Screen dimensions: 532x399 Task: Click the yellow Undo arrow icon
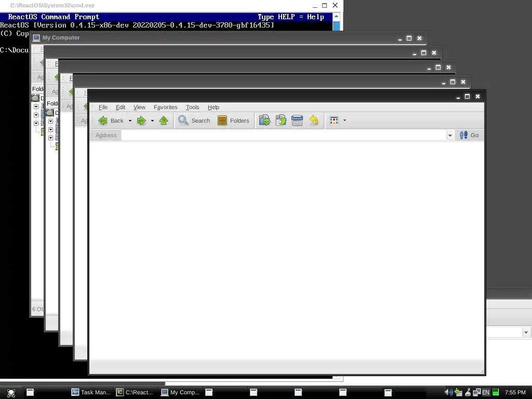click(x=314, y=120)
